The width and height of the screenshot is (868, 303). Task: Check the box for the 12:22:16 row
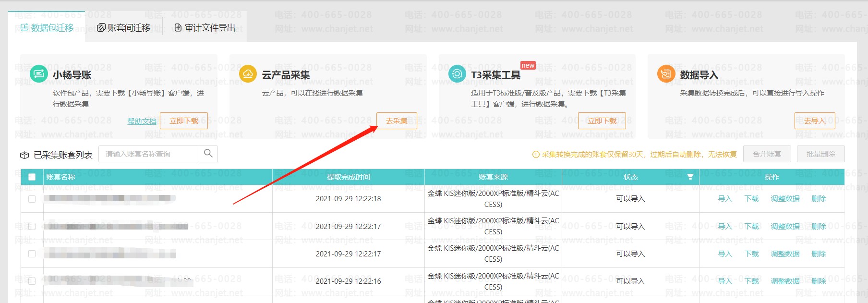[x=32, y=281]
